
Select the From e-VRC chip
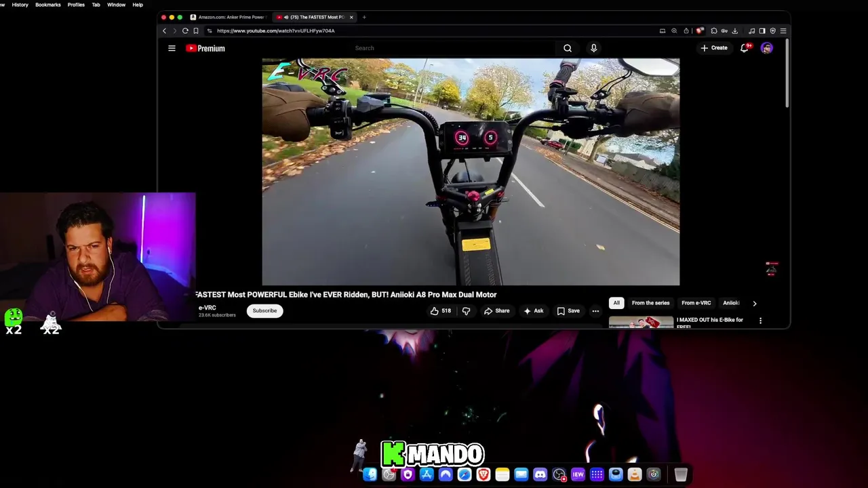click(x=696, y=303)
